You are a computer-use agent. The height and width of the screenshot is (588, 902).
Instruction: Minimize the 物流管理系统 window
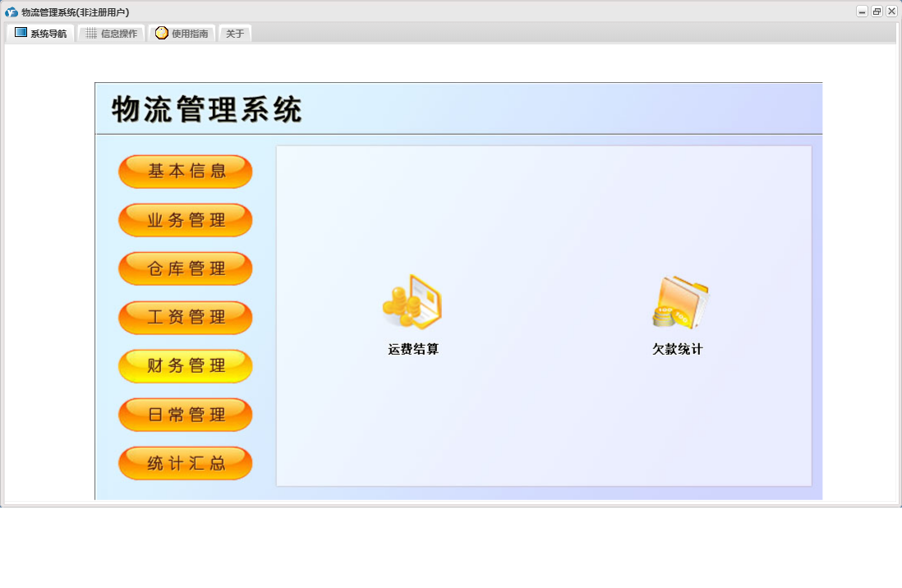click(862, 11)
